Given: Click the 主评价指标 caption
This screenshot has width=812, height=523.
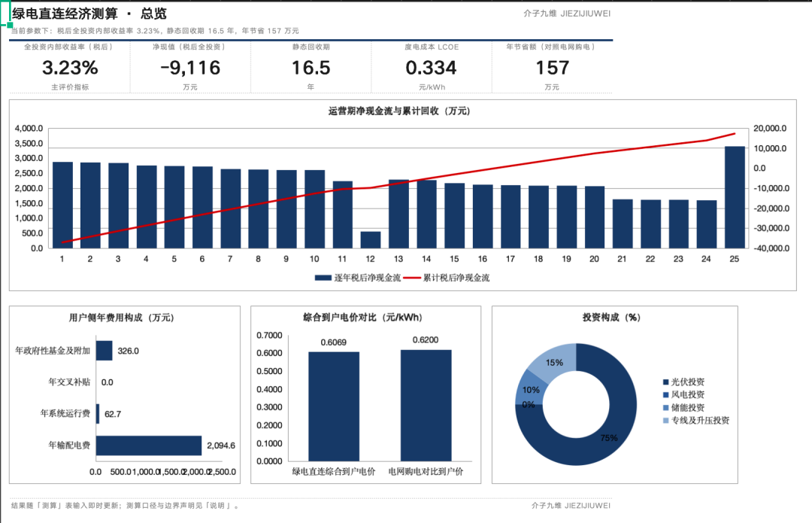Looking at the screenshot, I should pos(70,87).
